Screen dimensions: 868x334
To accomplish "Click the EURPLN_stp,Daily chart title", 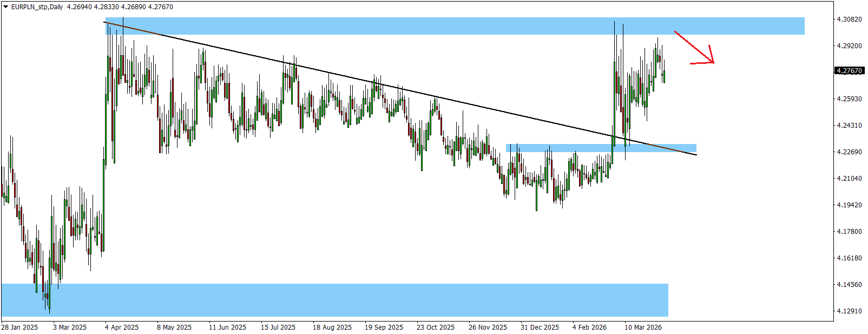I will pyautogui.click(x=37, y=7).
